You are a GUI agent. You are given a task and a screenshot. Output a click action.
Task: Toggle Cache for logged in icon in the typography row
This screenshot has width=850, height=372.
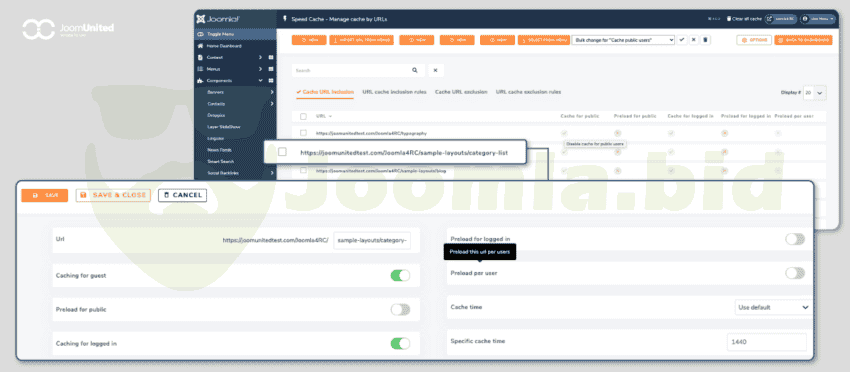coord(671,133)
